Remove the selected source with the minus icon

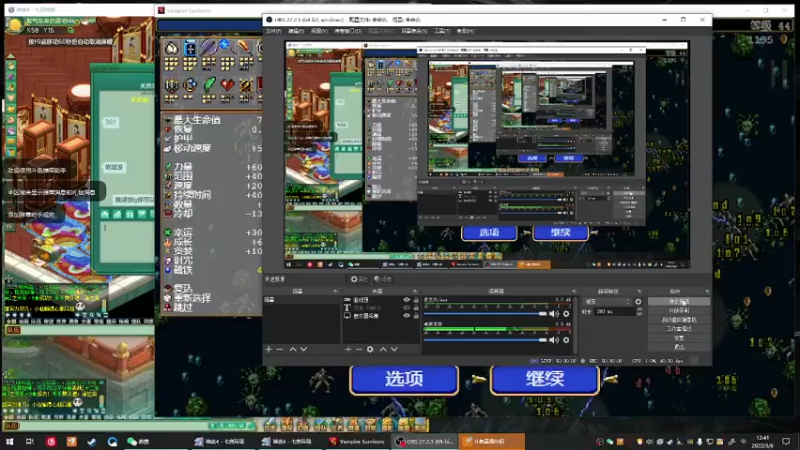[x=359, y=349]
